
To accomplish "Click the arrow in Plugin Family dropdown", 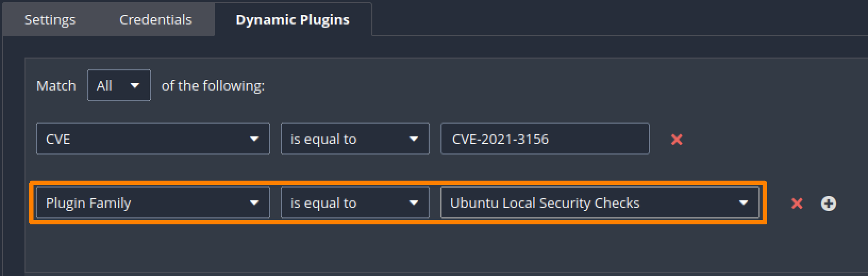I will 254,203.
